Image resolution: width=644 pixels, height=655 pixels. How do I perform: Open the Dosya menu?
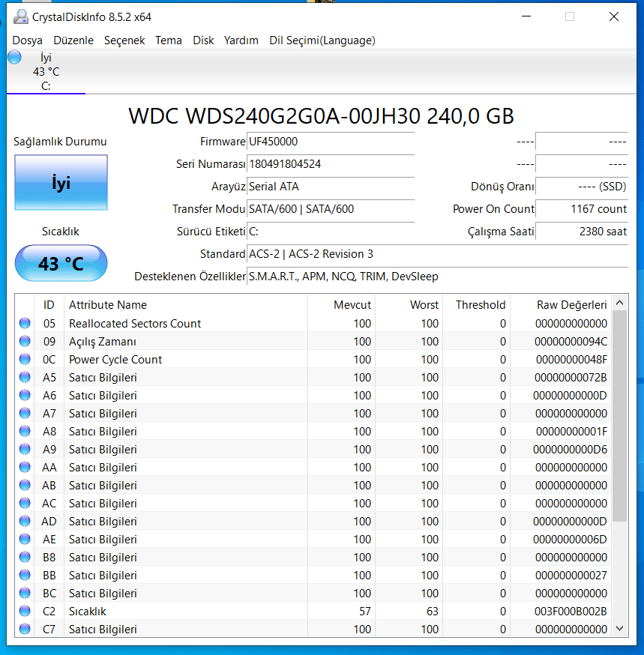pyautogui.click(x=27, y=40)
